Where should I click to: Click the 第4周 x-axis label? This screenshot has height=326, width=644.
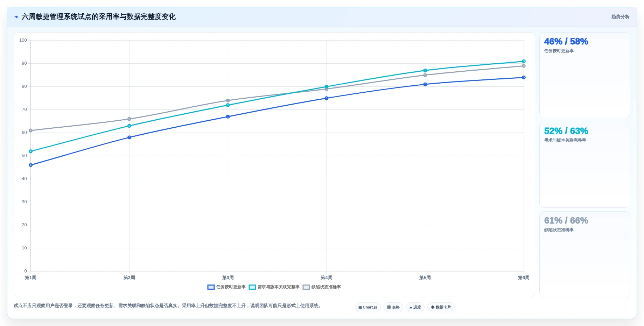[x=327, y=278]
